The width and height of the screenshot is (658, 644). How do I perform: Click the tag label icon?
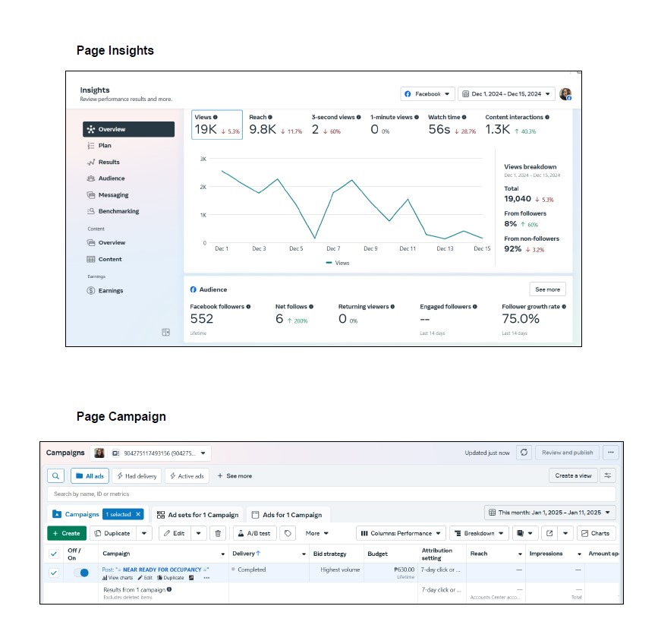pos(288,534)
